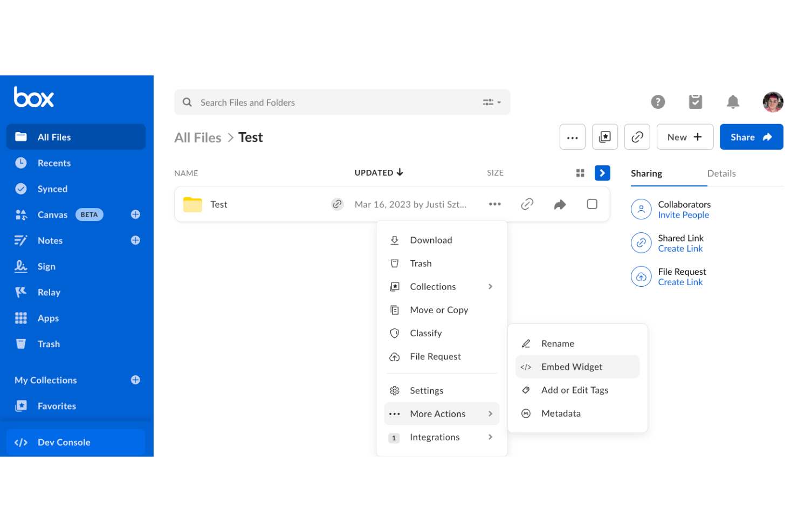Image resolution: width=798 pixels, height=532 pixels.
Task: Click the share arrow icon on Test row
Action: (x=560, y=204)
